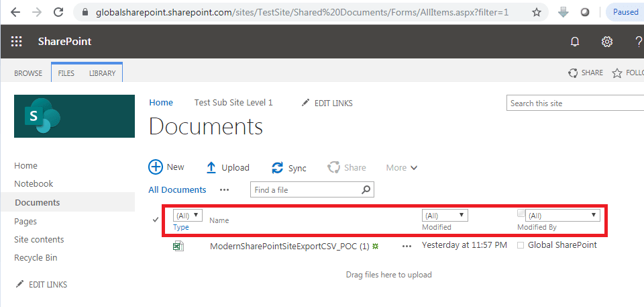Tick the checkbox beside Modified By filter
644x307 pixels.
(521, 213)
